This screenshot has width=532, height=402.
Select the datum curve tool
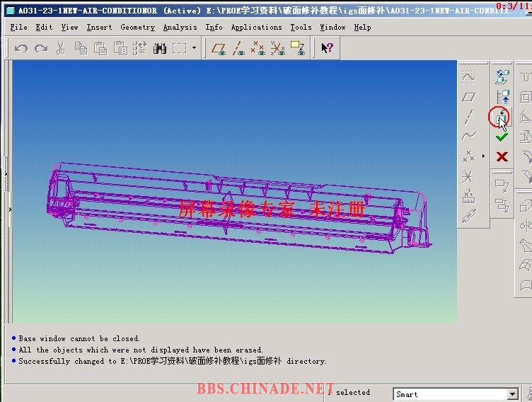click(x=468, y=136)
